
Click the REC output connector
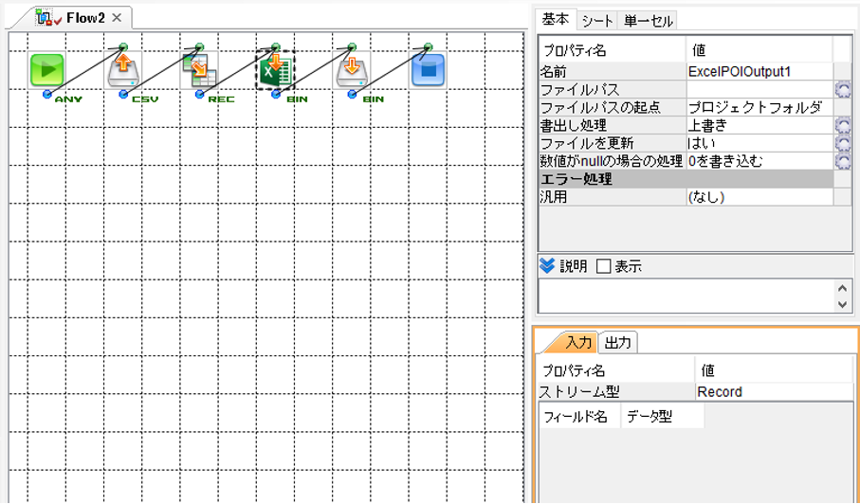click(200, 95)
